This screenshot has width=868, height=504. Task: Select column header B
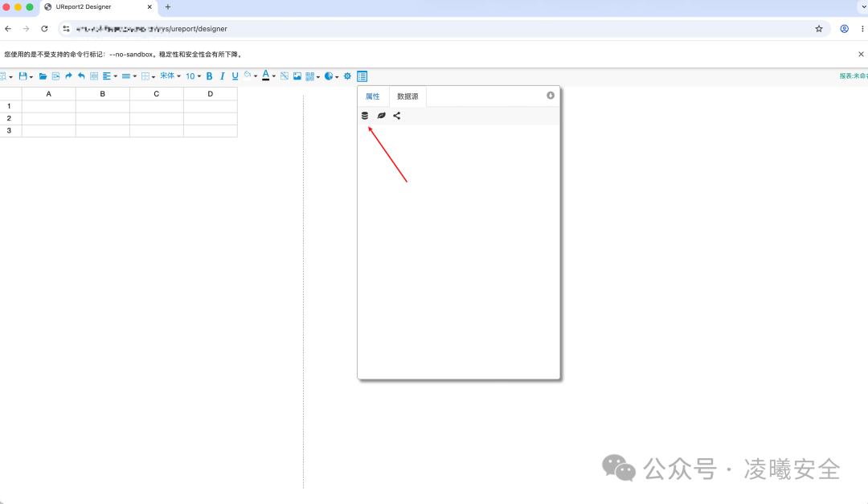pos(102,94)
